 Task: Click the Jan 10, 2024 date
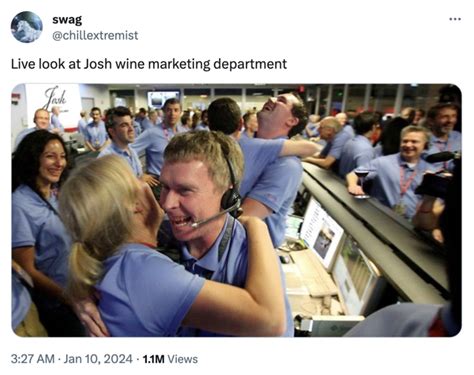[x=98, y=359]
